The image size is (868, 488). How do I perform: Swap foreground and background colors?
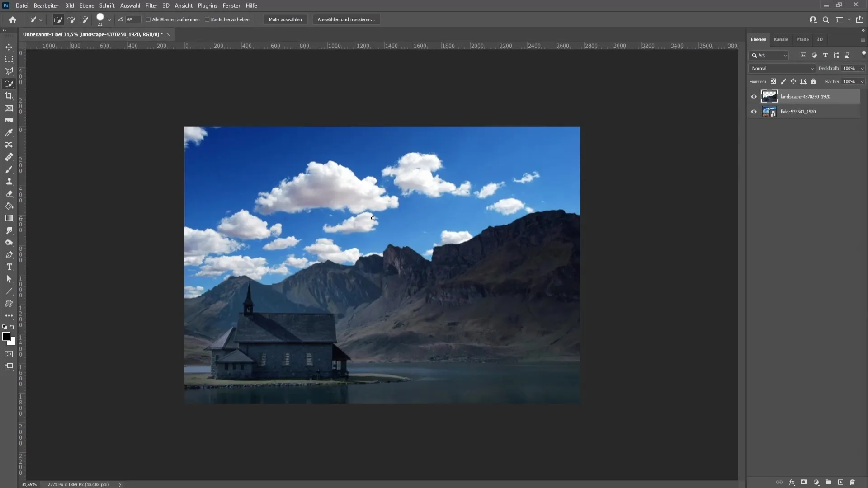[x=13, y=327]
